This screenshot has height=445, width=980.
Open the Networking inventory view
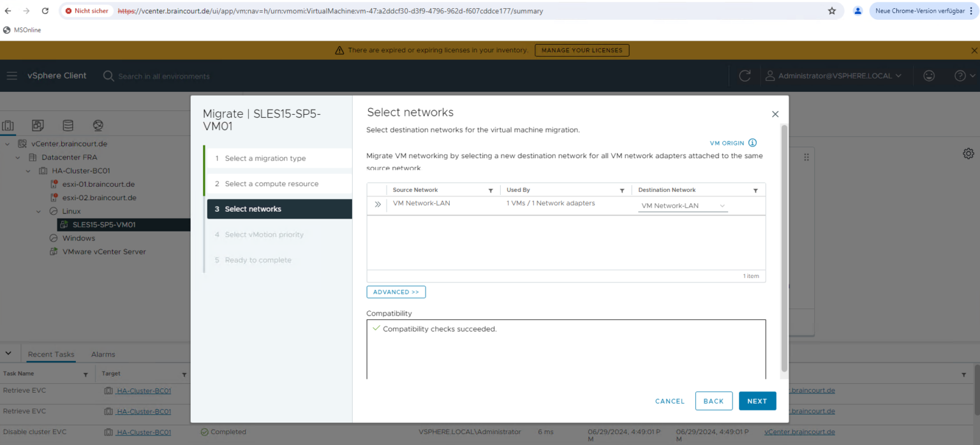(x=97, y=125)
